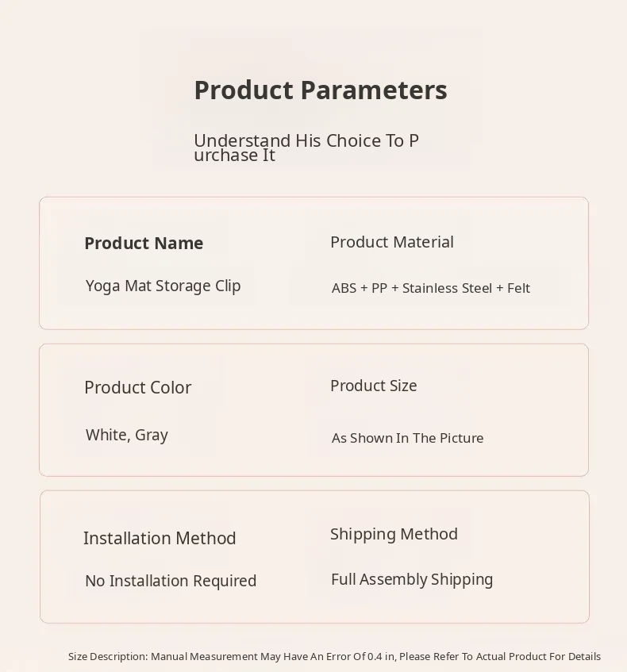Select the Product Material label
Screen dimensions: 627x672
point(392,242)
